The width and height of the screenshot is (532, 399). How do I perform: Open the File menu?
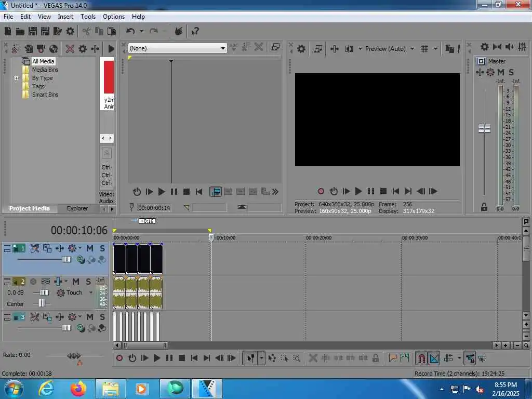click(x=8, y=17)
